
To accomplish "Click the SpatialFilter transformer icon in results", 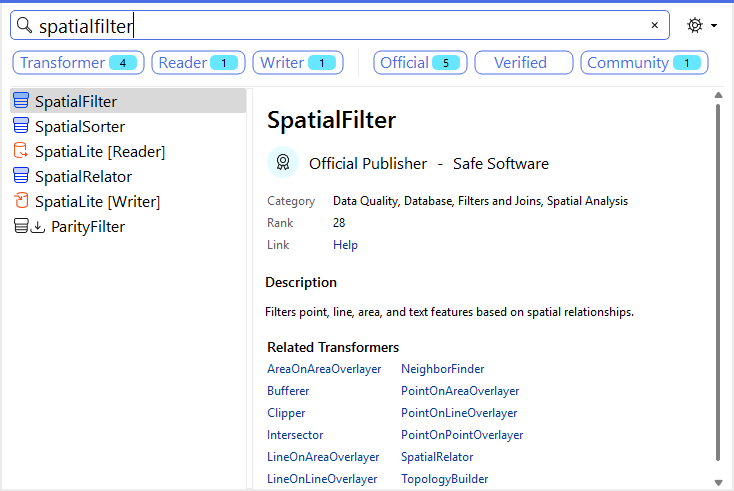I will tap(21, 101).
